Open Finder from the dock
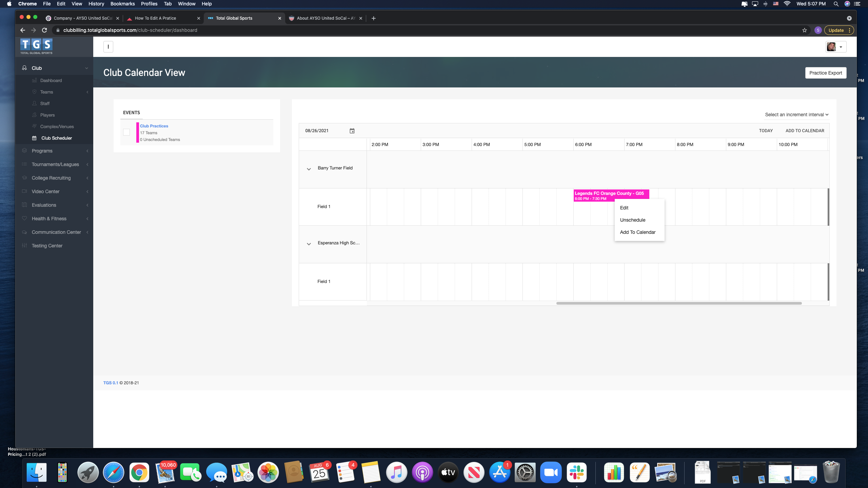 coord(37,472)
